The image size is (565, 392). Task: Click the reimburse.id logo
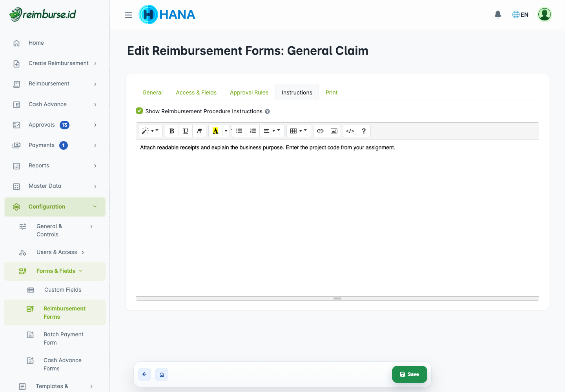[x=43, y=15]
